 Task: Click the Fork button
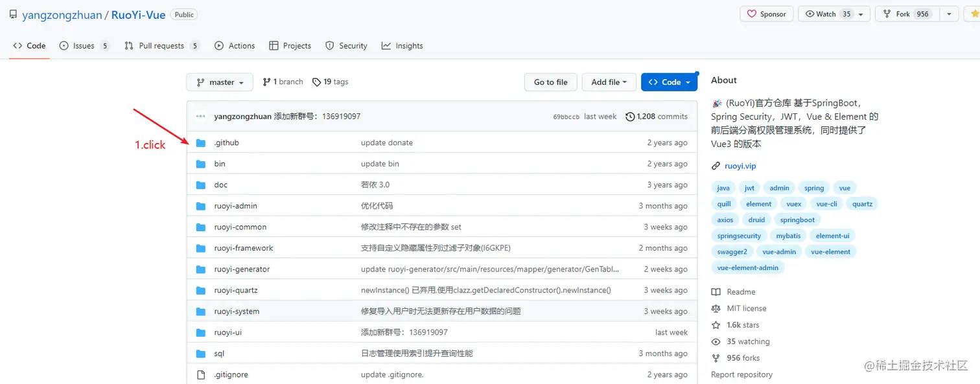[907, 14]
